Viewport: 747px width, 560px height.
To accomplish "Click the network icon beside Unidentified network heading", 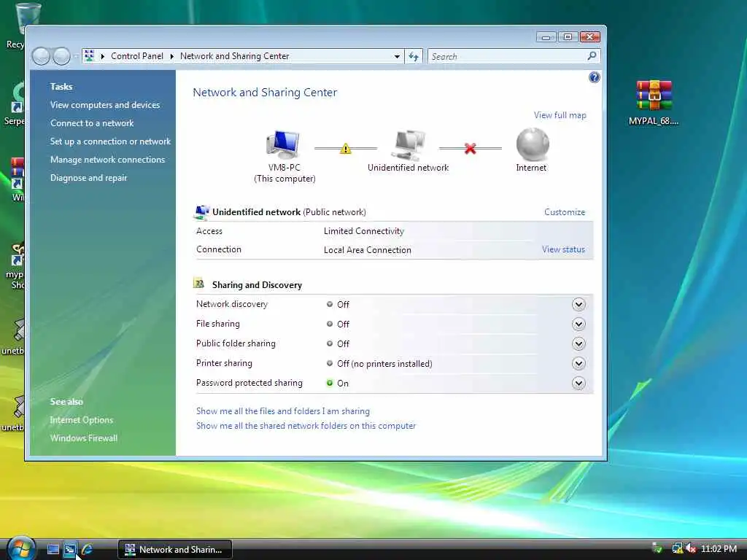I will 201,212.
